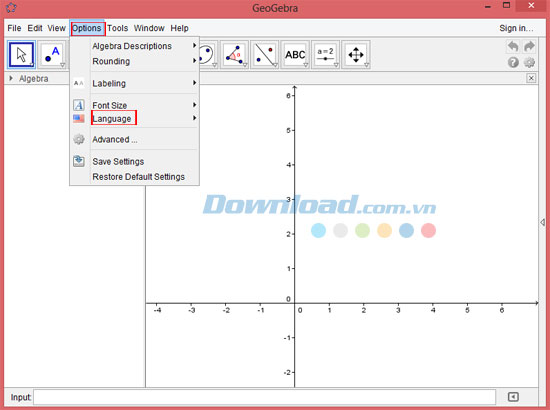550x410 pixels.
Task: Open the toolbar settings gear icon
Action: [x=529, y=62]
